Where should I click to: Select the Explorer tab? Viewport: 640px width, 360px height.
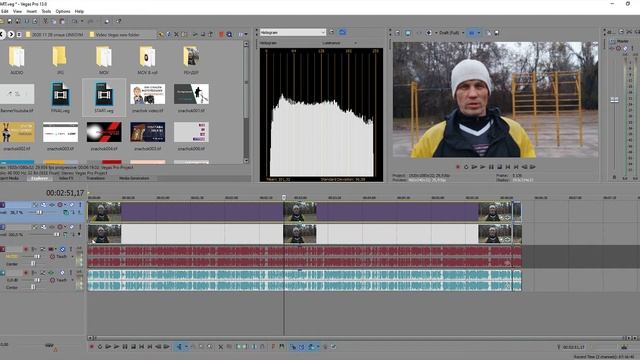[40, 178]
